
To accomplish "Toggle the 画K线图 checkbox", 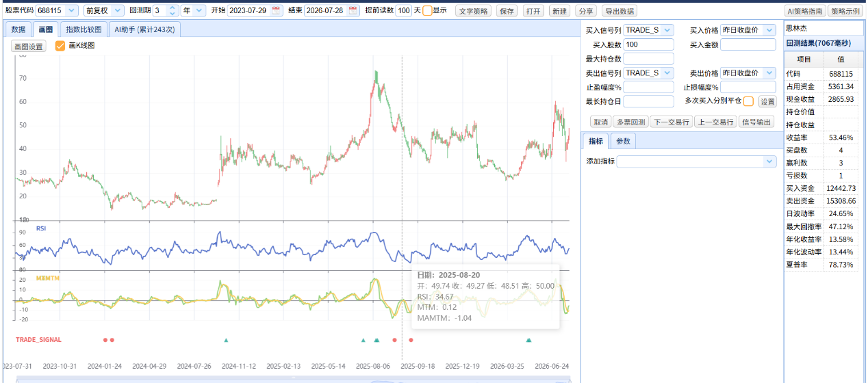I will pyautogui.click(x=60, y=46).
